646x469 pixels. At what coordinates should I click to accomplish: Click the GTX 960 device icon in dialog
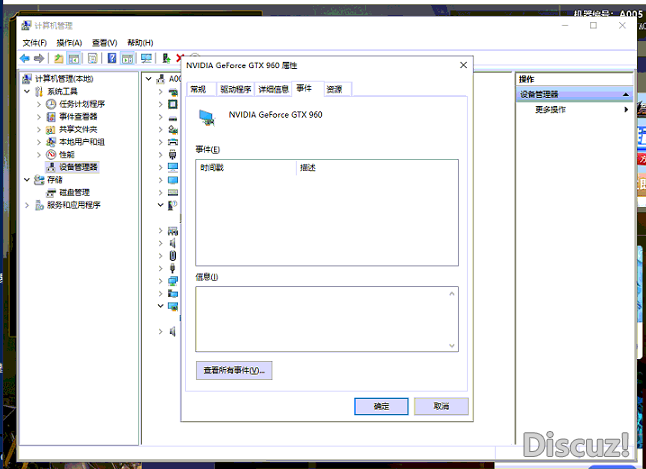[x=207, y=118]
